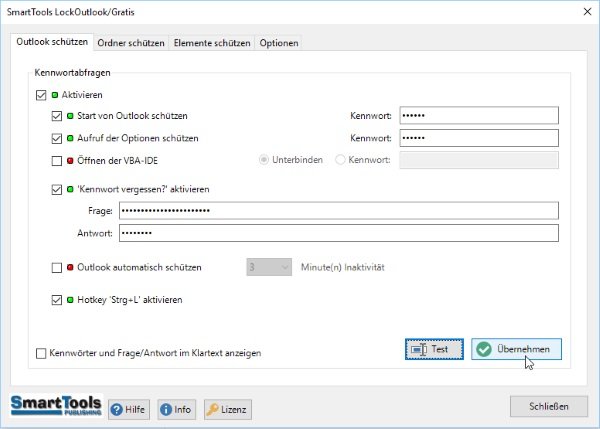
Task: Click the Antwort input field
Action: click(336, 232)
